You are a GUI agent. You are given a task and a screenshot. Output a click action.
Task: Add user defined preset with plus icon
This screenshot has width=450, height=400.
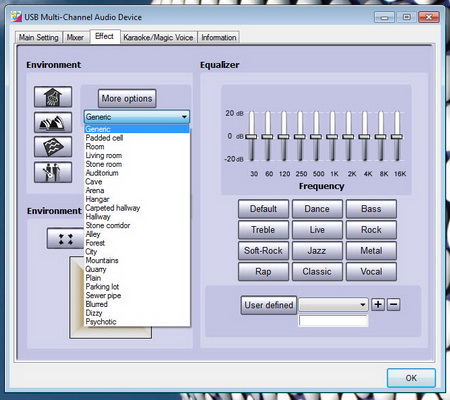[378, 304]
